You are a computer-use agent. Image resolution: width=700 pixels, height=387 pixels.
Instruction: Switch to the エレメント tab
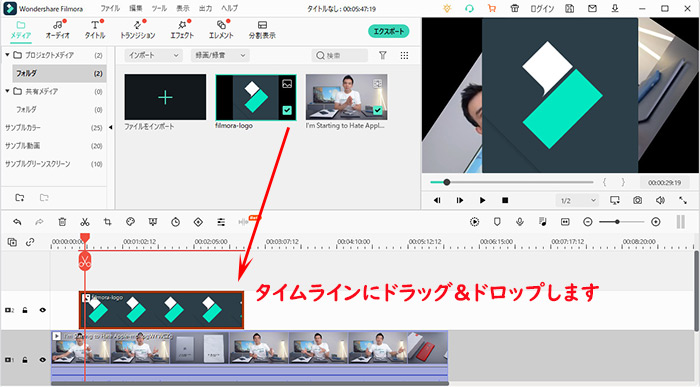(x=221, y=30)
